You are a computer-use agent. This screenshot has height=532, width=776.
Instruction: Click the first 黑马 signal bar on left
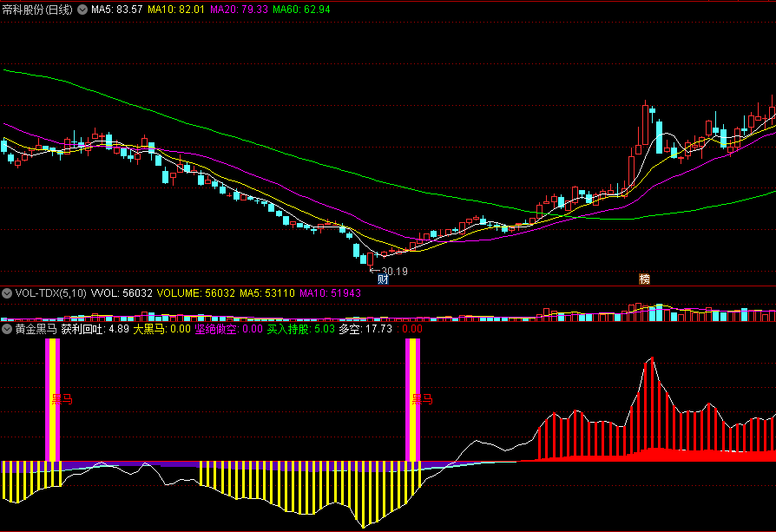point(52,400)
